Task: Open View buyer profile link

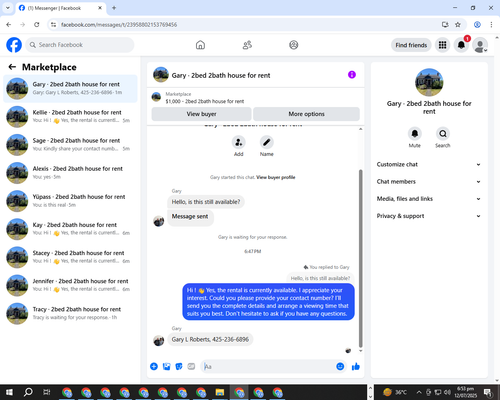Action: (276, 177)
